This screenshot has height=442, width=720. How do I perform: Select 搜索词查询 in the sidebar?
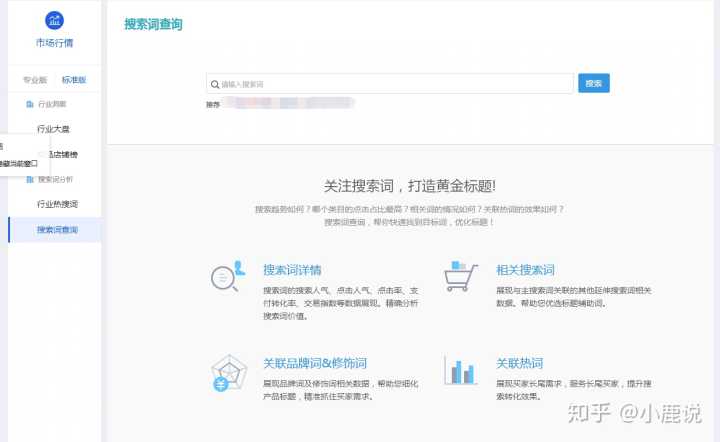coord(55,229)
